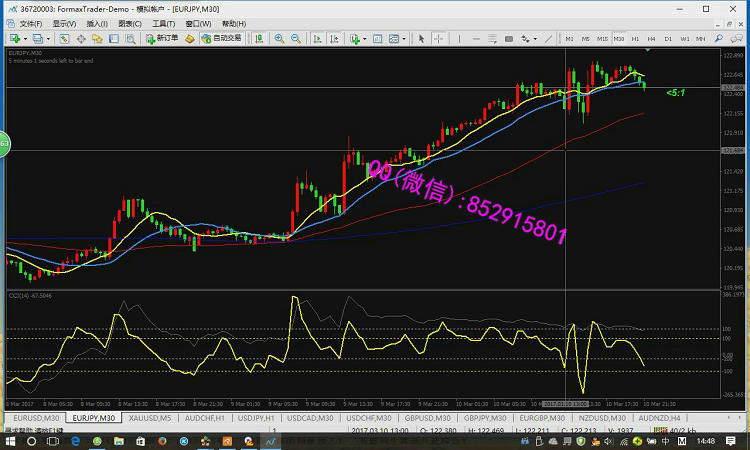
Task: Select the cursor arrow tool
Action: click(421, 38)
